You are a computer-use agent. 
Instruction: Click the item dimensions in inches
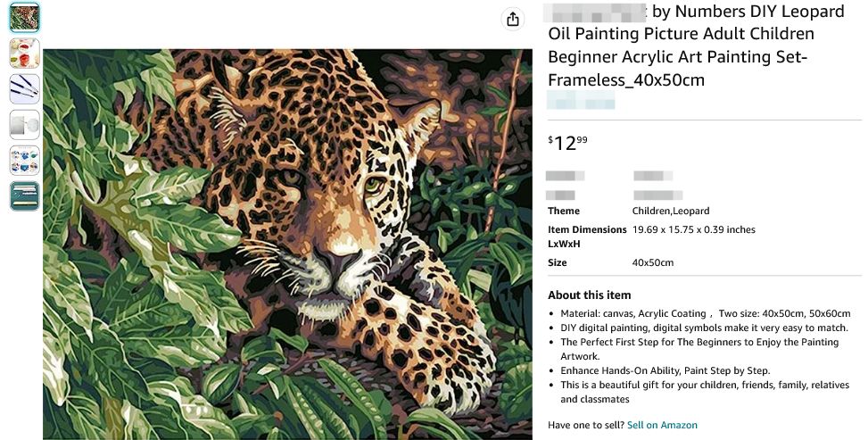tap(693, 229)
